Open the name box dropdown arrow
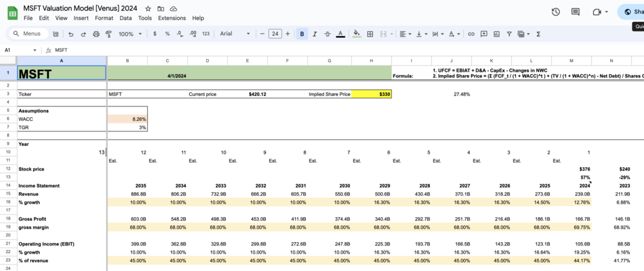Viewport: 644px width, 271px height. (x=35, y=50)
